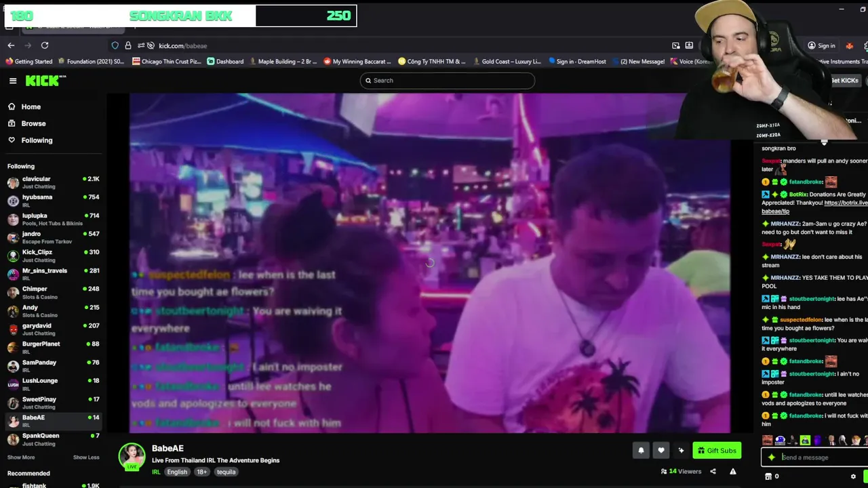Screen dimensions: 868x488
Task: Select BabeAE channel in Following list
Action: pyautogui.click(x=53, y=421)
